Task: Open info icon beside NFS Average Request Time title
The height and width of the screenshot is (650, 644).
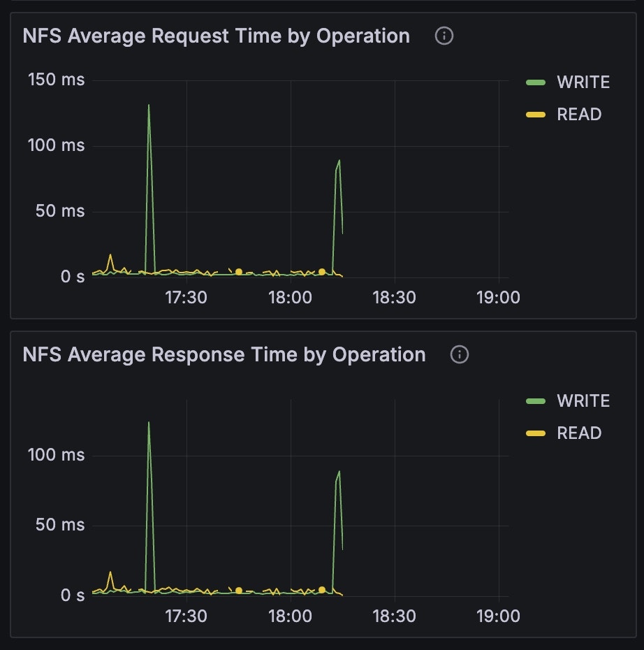Action: pyautogui.click(x=444, y=36)
